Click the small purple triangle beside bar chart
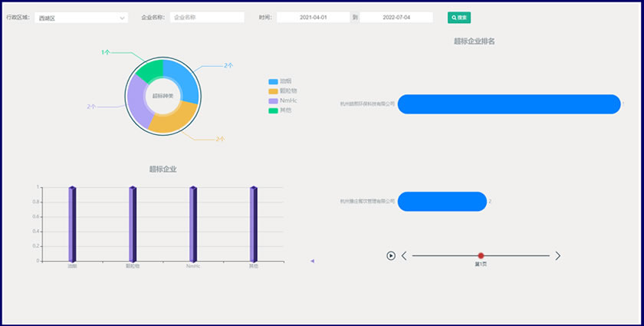The image size is (644, 326). click(x=312, y=262)
